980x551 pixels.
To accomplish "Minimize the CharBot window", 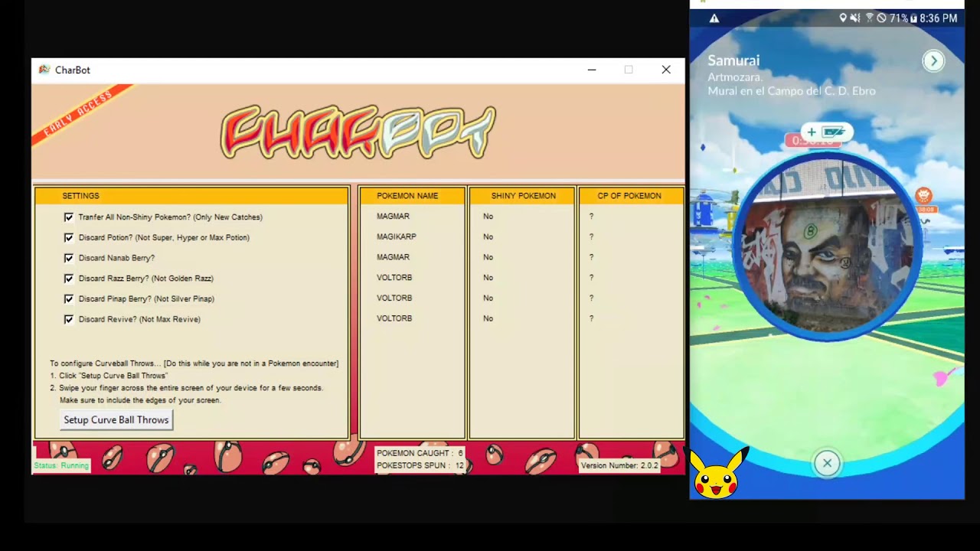I will pyautogui.click(x=592, y=70).
